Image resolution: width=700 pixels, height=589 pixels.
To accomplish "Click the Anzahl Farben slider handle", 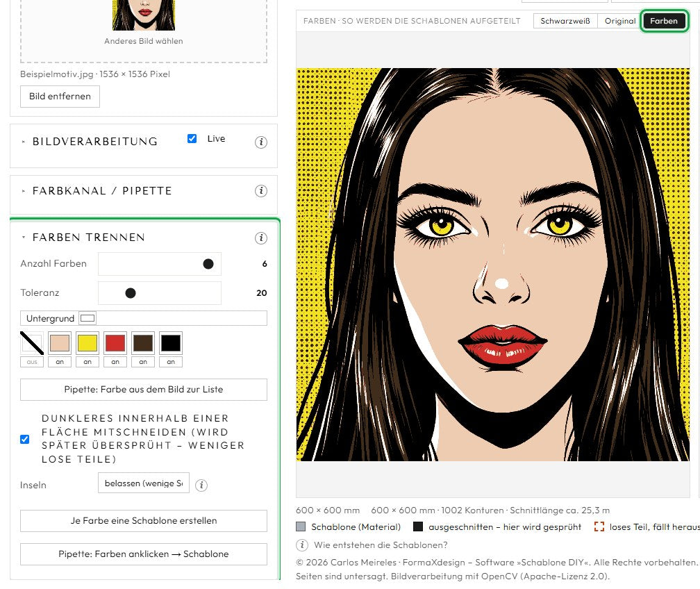I will (x=208, y=264).
